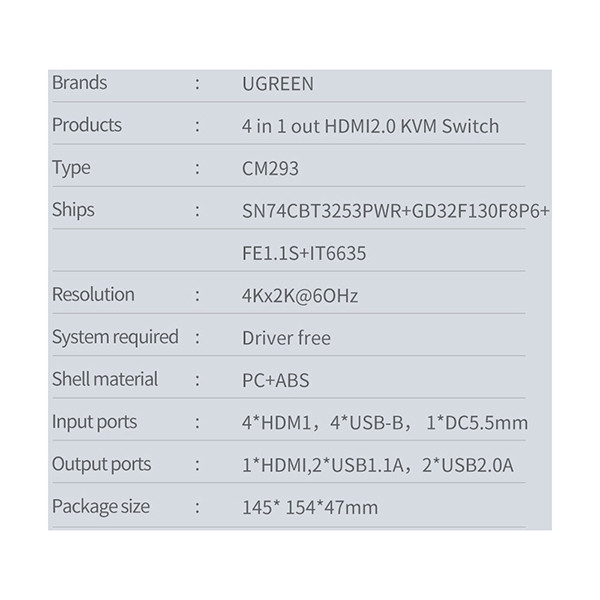
Task: Click the Output ports label
Action: (x=101, y=464)
